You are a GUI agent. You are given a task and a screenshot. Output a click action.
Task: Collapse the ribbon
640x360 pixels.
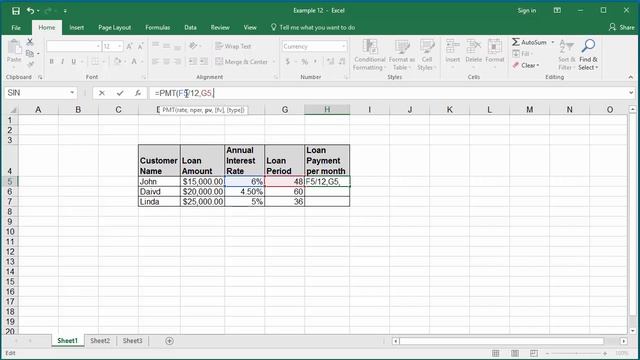pos(631,77)
